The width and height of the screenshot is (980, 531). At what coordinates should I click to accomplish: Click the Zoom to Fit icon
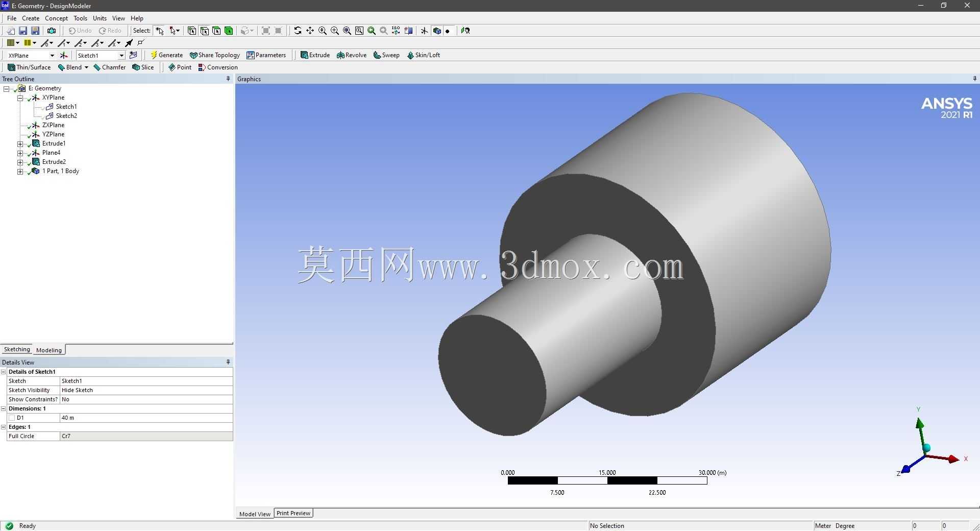pyautogui.click(x=347, y=31)
